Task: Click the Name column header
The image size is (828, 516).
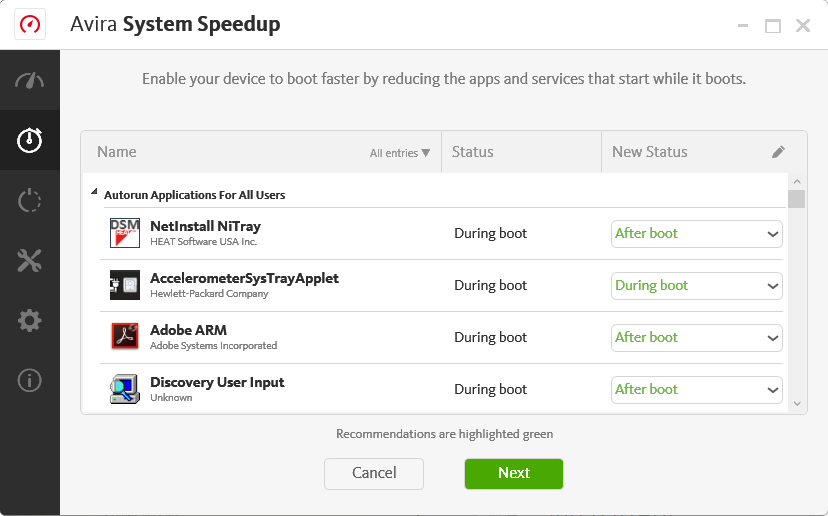Action: [x=117, y=152]
